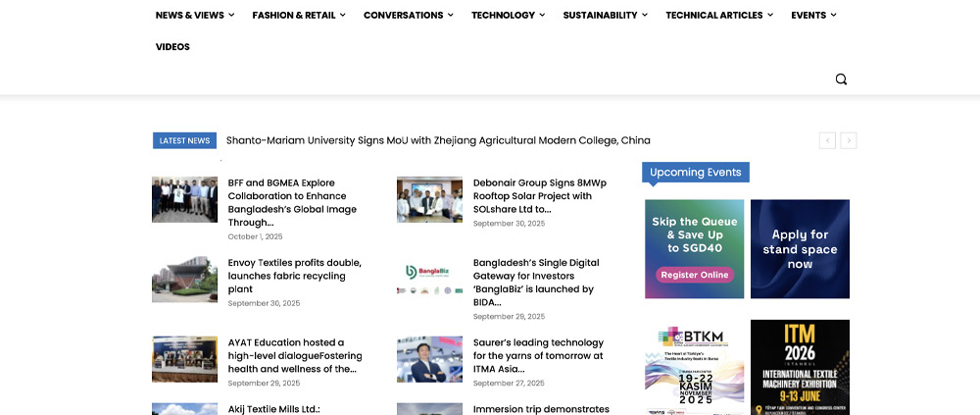Click the search magnifier icon
This screenshot has height=415, width=980.
[841, 79]
